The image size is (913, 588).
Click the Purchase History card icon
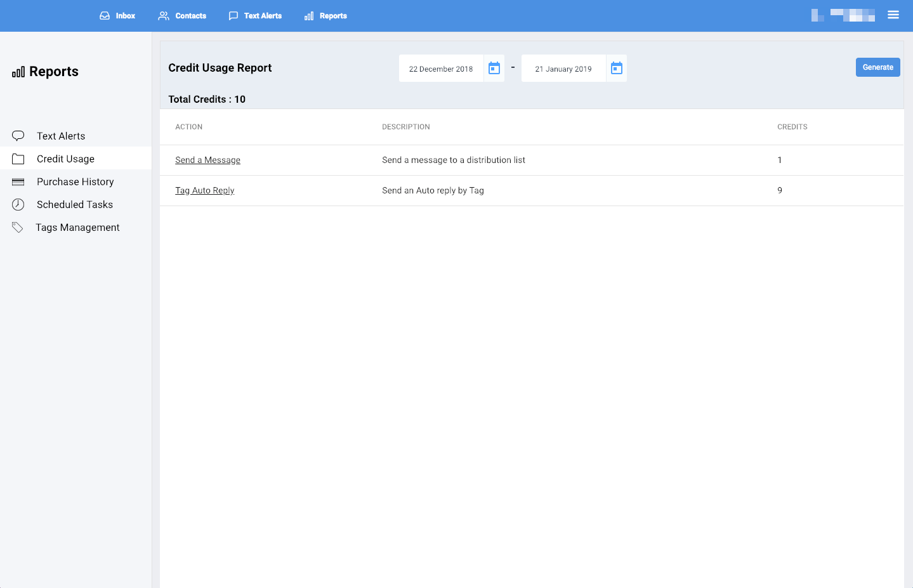(x=18, y=182)
